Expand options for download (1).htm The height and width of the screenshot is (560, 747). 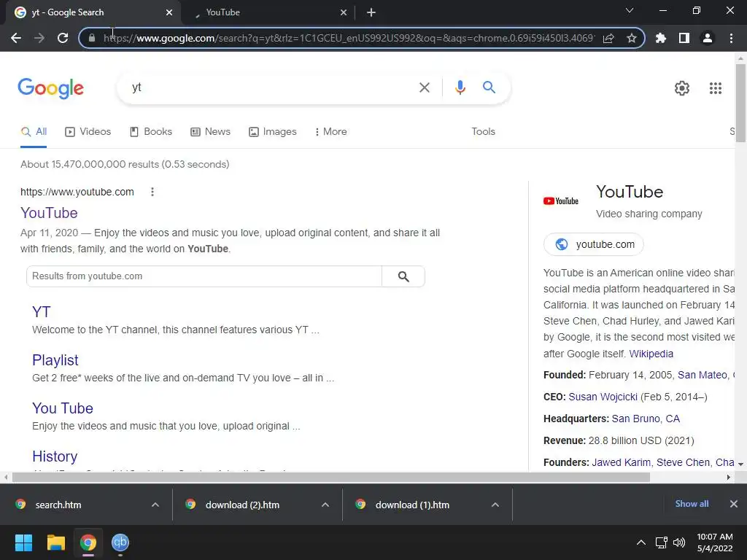(495, 505)
